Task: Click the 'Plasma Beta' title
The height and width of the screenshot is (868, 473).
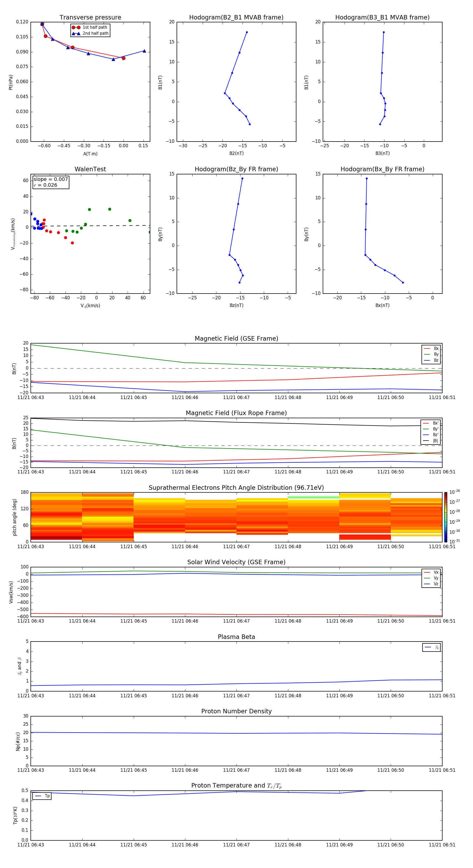Action: click(236, 637)
